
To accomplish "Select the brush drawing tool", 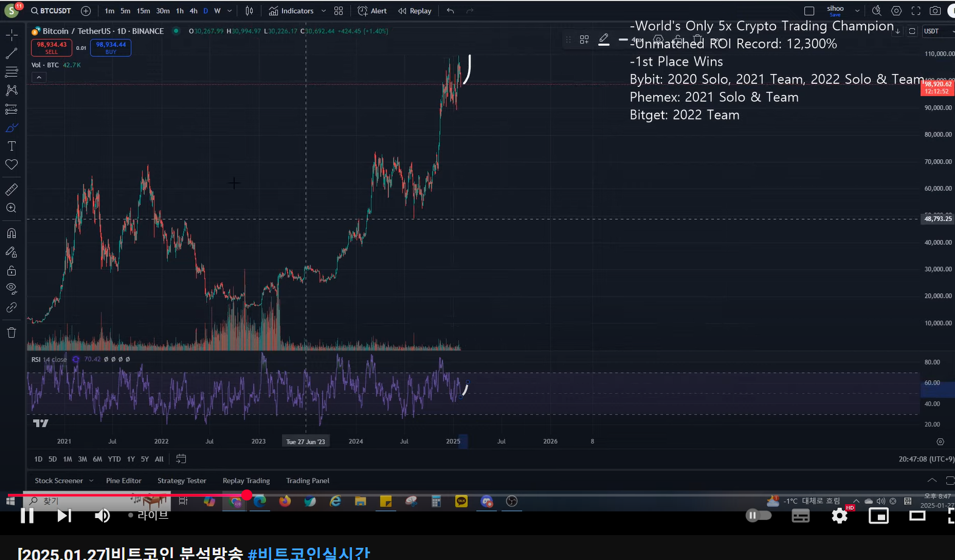I will [12, 128].
